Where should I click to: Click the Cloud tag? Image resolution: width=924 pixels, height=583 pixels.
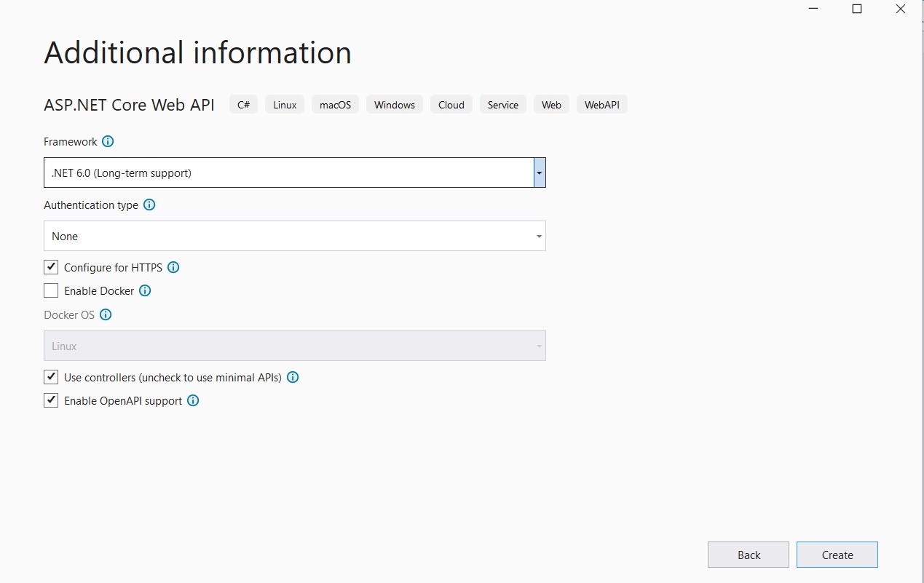pos(451,105)
